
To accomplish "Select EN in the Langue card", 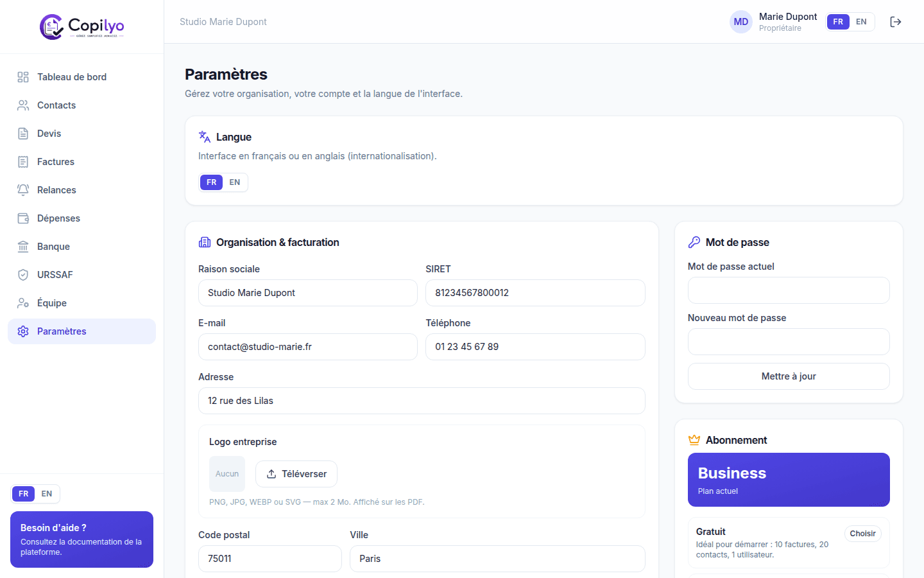I will tap(235, 182).
